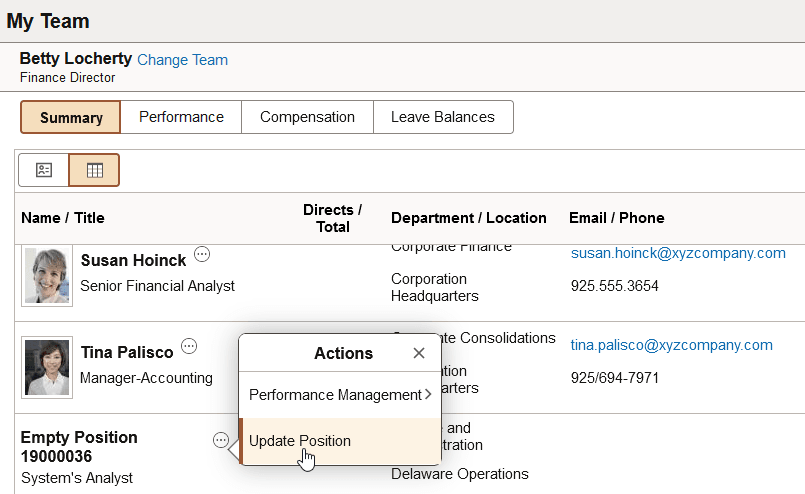Open actions ellipsis beside Tina Palisco
This screenshot has width=805, height=494.
[x=189, y=346]
